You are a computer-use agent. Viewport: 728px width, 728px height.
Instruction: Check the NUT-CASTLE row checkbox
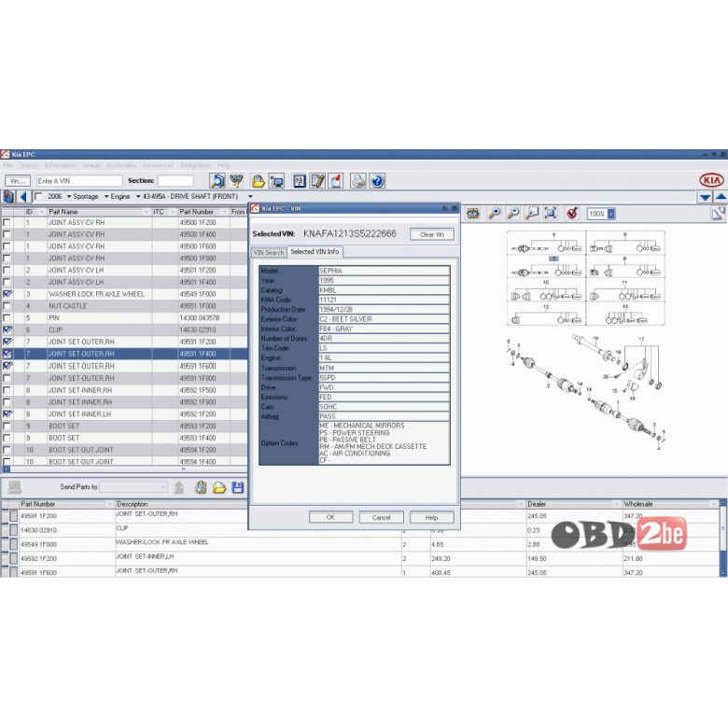point(7,306)
